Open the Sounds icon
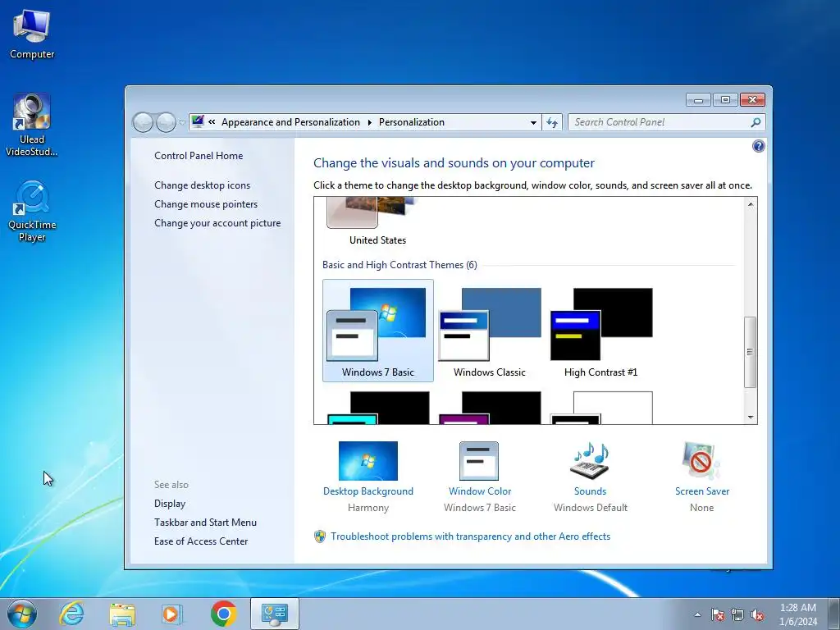 coord(590,461)
